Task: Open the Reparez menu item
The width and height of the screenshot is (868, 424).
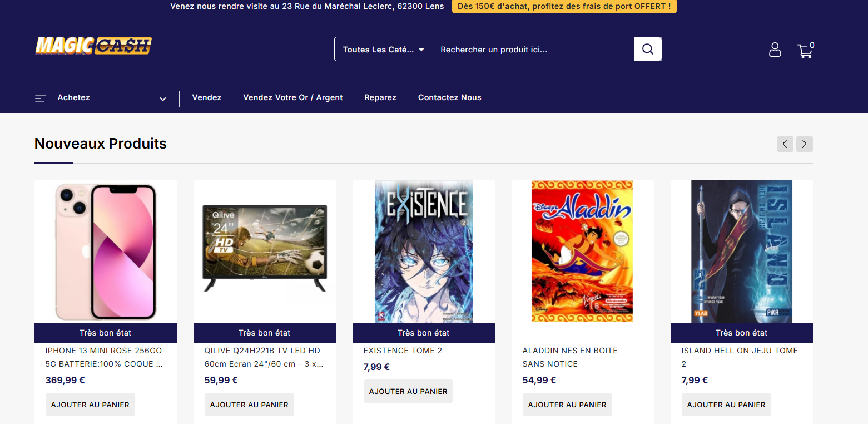Action: [x=380, y=97]
